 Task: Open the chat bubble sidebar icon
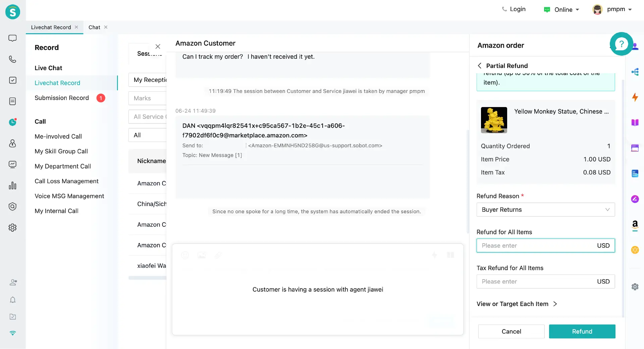click(12, 38)
